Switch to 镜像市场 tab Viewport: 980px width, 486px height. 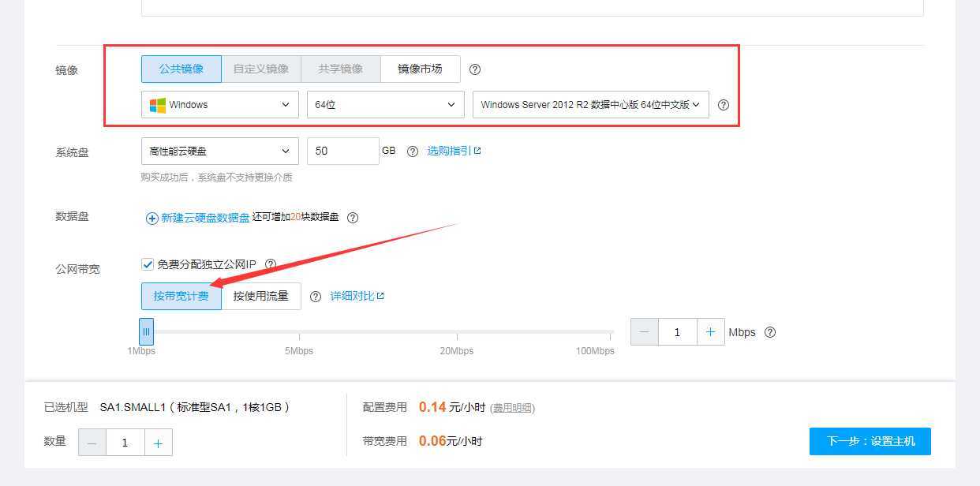click(x=421, y=69)
